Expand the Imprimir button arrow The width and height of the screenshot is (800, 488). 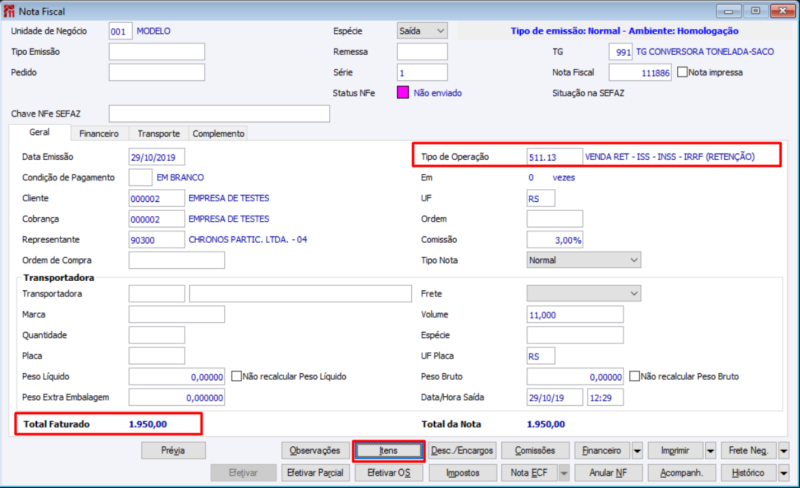pos(710,451)
